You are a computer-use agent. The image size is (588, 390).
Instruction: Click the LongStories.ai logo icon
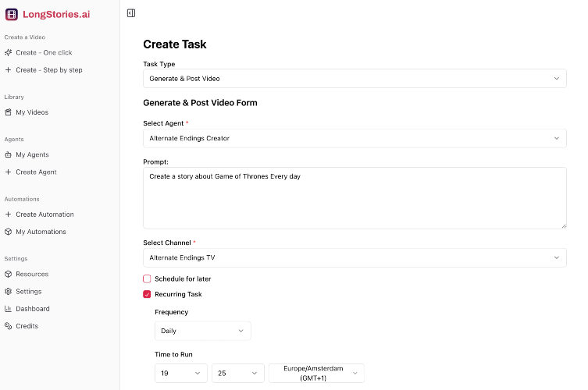point(12,14)
